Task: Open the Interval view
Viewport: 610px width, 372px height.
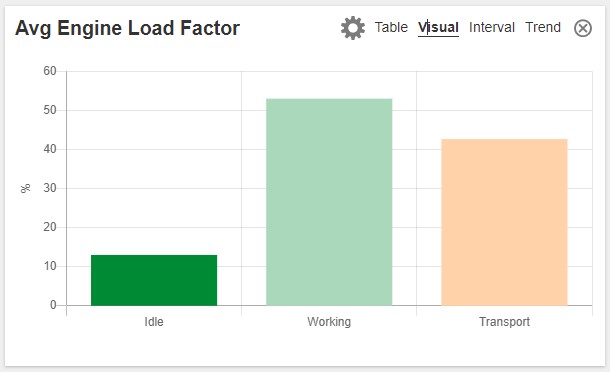Action: click(x=492, y=27)
